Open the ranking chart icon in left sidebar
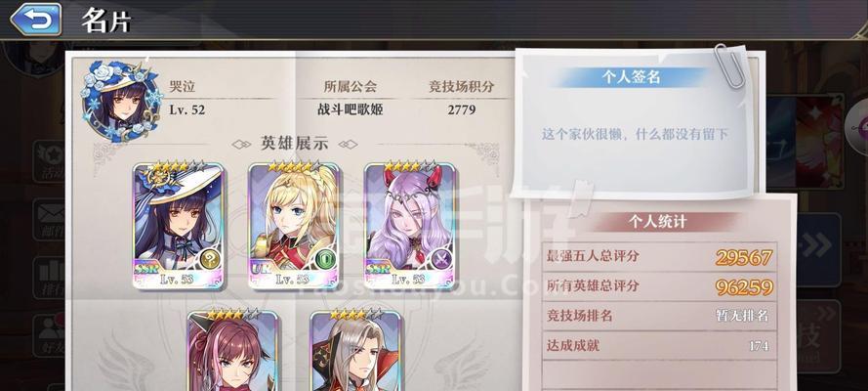Screen dimensions: 868x391 click(x=50, y=277)
